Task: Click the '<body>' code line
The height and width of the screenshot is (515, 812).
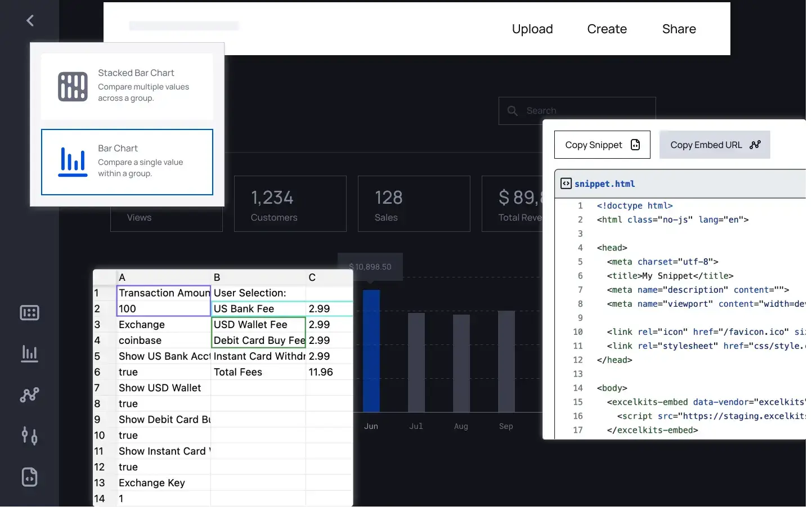Action: coord(612,388)
